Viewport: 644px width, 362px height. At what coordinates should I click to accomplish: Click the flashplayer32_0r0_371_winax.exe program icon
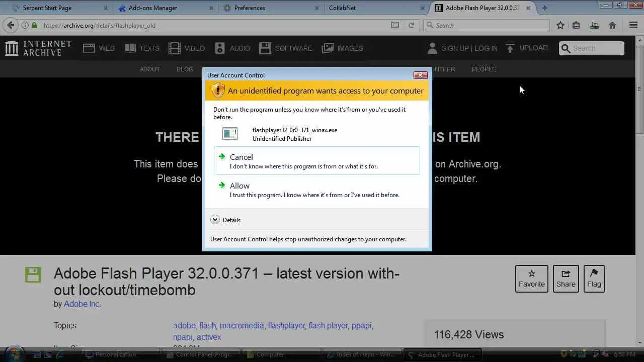(230, 133)
